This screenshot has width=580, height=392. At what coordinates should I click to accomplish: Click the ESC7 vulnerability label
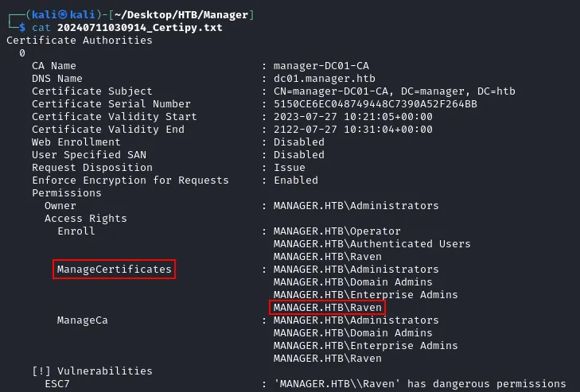[x=57, y=384]
